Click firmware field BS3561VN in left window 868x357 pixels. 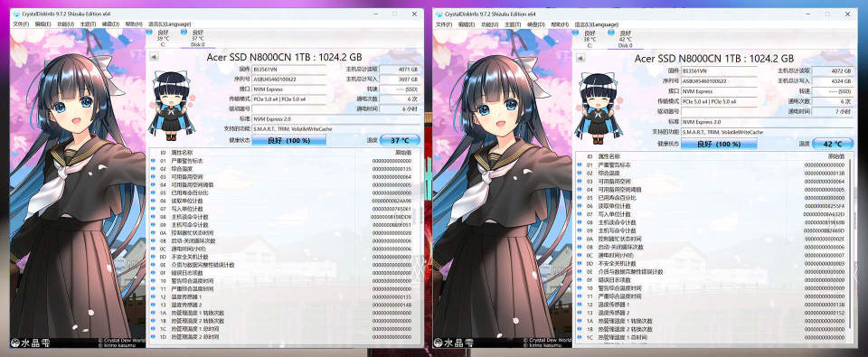click(289, 70)
